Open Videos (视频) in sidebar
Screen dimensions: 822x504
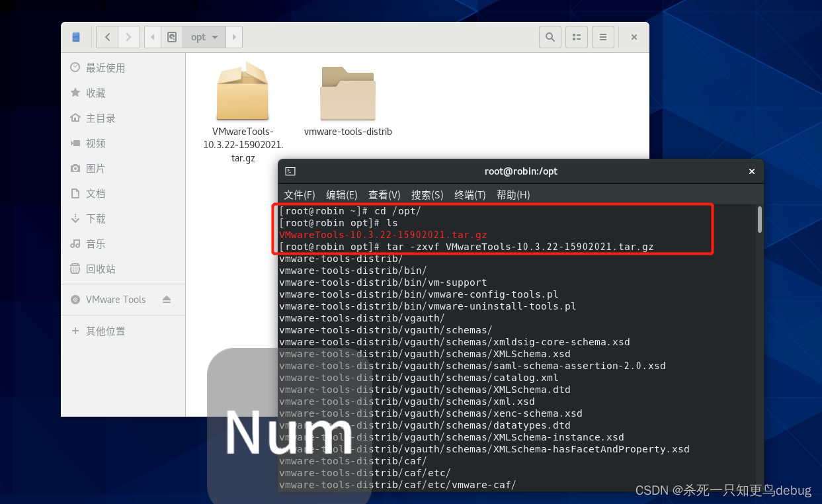click(123, 143)
